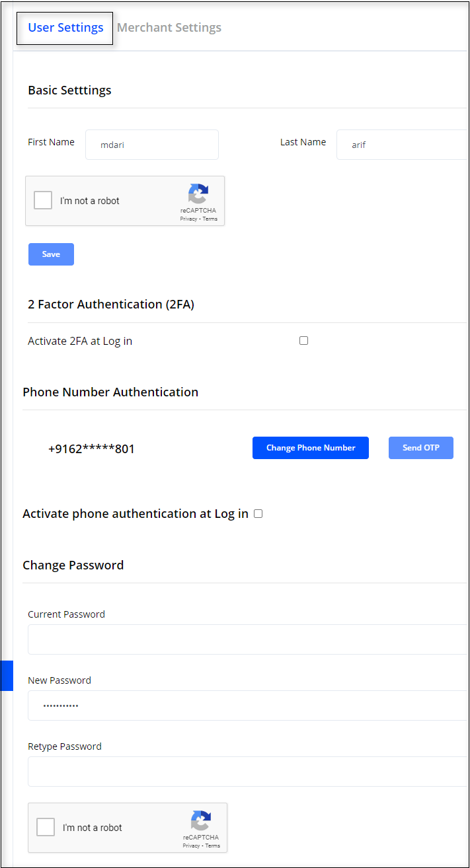Open the bottom reCAPTCHA Privacy link
The height and width of the screenshot is (868, 470).
[191, 846]
